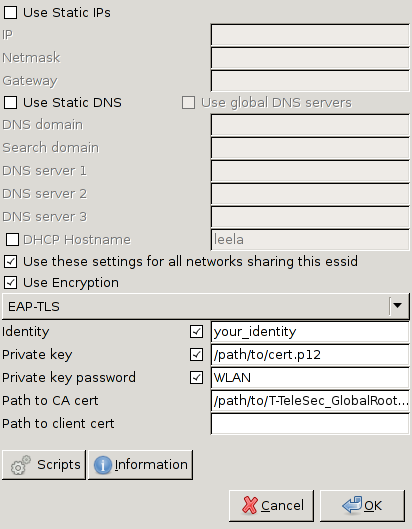
Task: Toggle the Use Static DNS checkbox
Action: [10, 103]
